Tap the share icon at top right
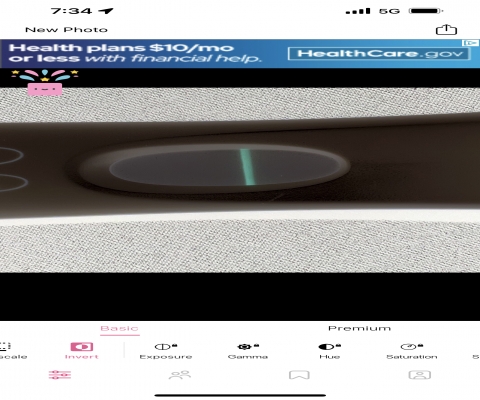 click(446, 30)
